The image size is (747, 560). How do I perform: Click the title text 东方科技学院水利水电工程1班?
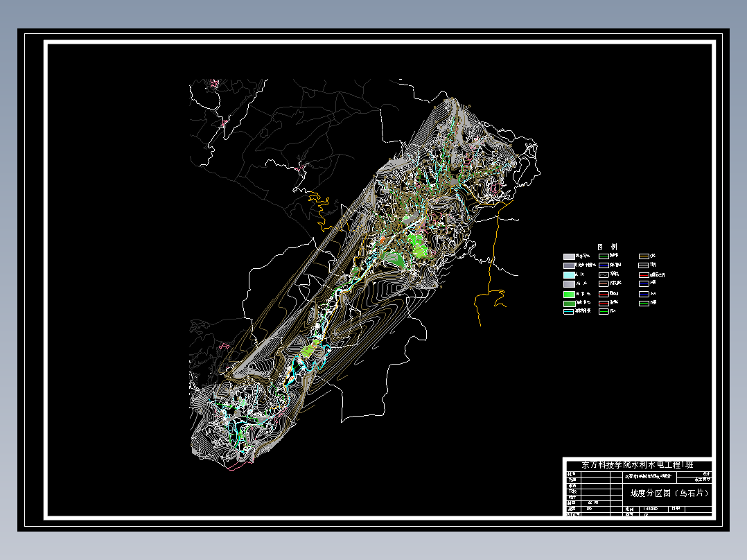point(638,464)
